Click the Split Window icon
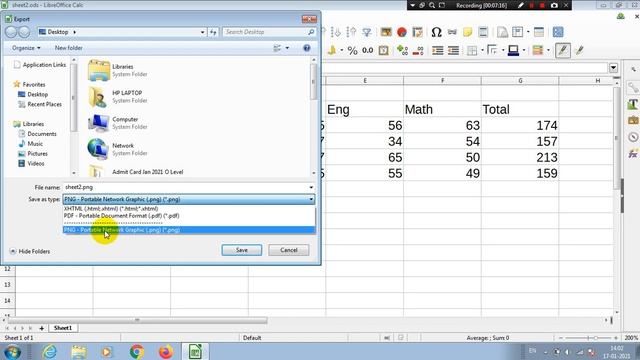Screen dimensions: 640x360 (x=539, y=32)
